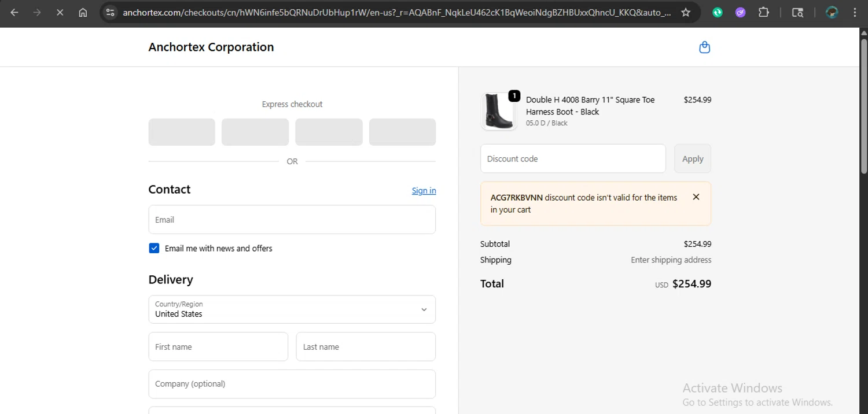Expand the Country/Region dropdown
Screen dimensions: 868x414
[292, 309]
